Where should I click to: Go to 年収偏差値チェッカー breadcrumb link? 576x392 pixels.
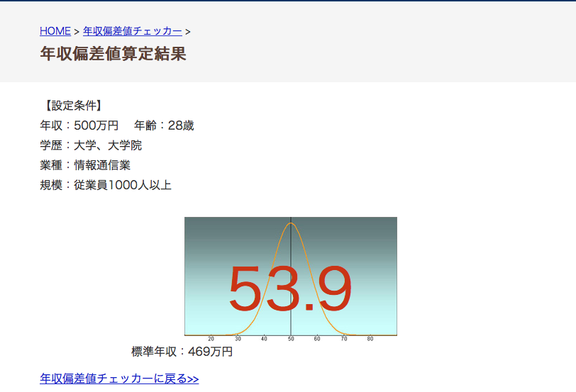click(132, 31)
